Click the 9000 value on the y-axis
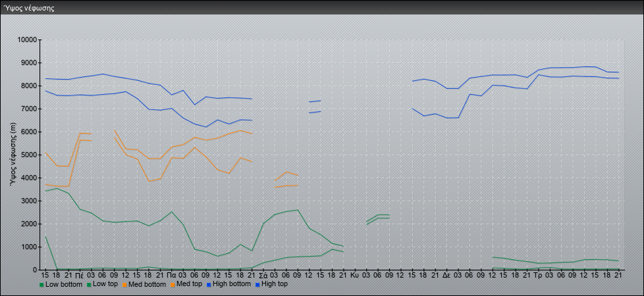The height and width of the screenshot is (296, 644). 29,62
